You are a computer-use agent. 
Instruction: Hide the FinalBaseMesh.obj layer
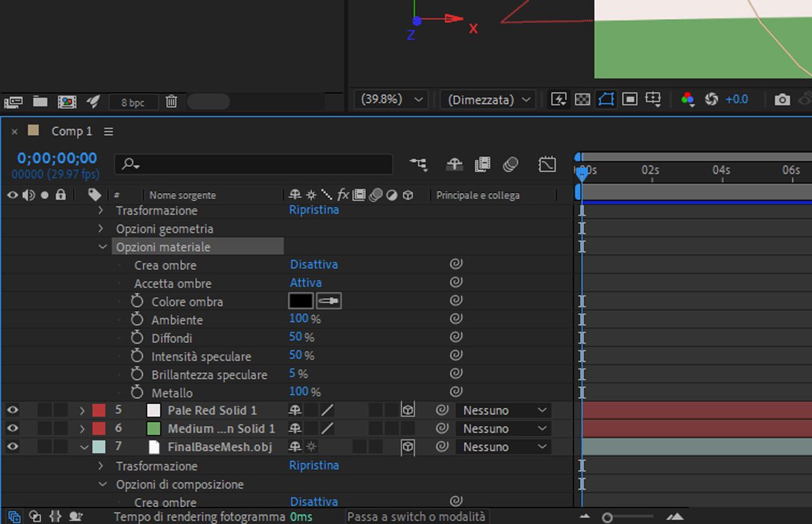pyautogui.click(x=13, y=446)
